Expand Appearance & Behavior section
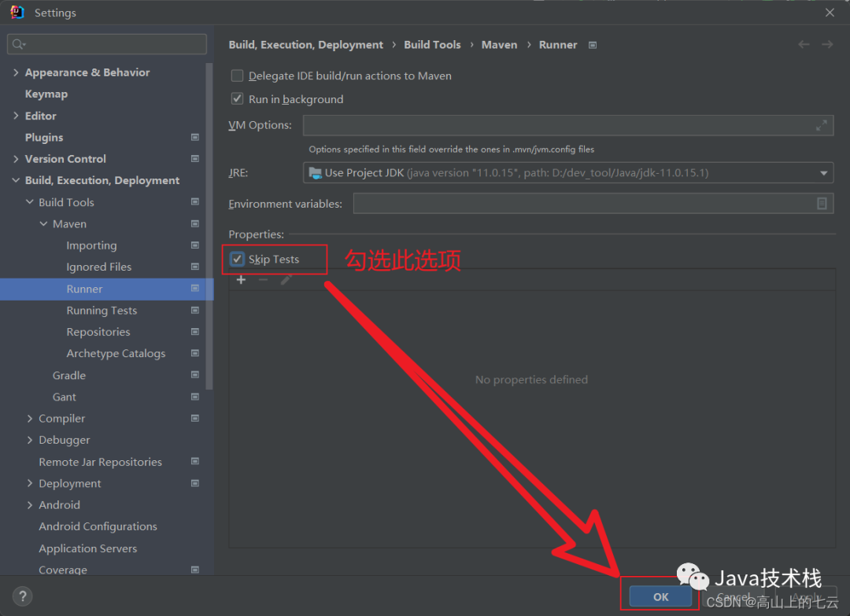 (x=16, y=72)
